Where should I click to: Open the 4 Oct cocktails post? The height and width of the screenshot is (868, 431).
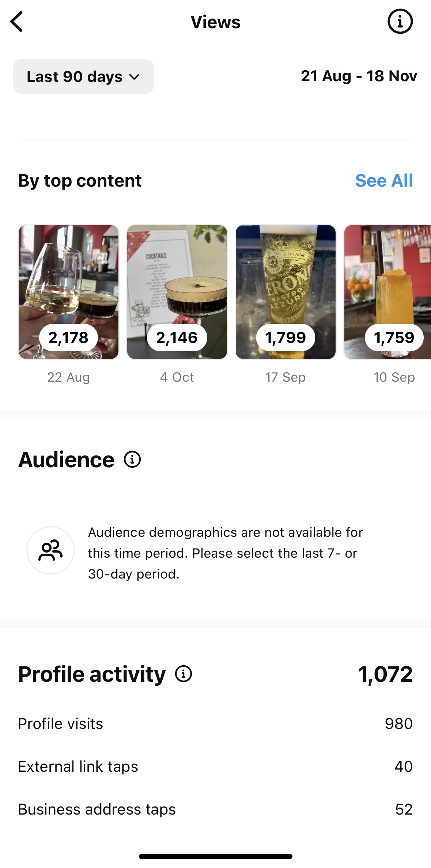(177, 278)
